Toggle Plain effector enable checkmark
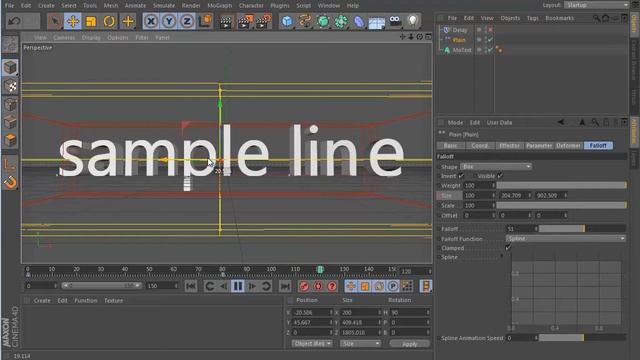The width and height of the screenshot is (640, 360). coord(490,40)
